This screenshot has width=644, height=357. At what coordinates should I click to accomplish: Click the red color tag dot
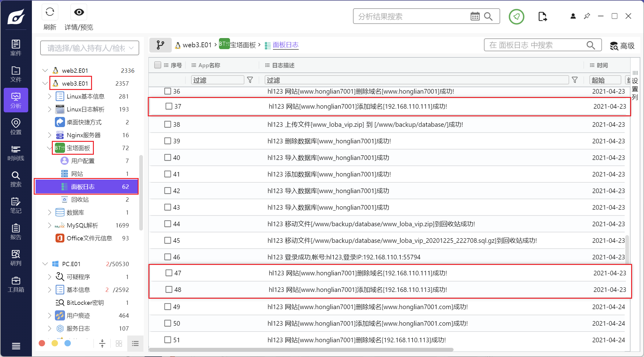pyautogui.click(x=42, y=343)
